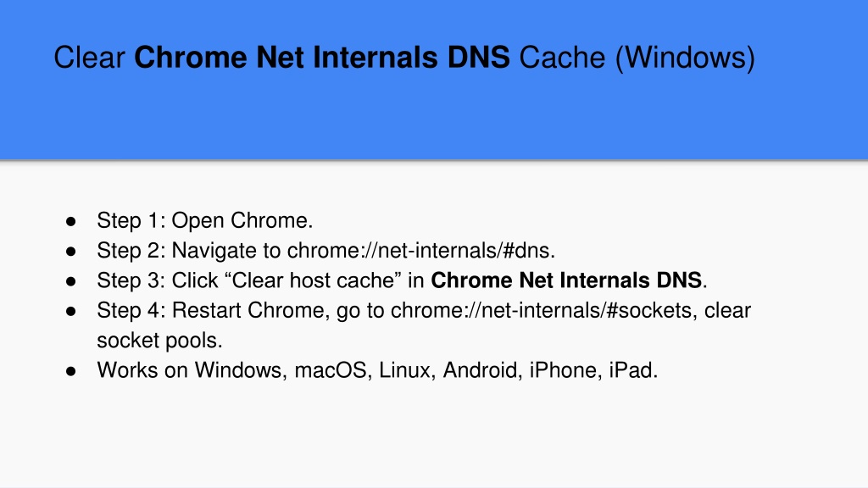Click the bullet marker before Step 1
The height and width of the screenshot is (488, 868).
click(71, 222)
